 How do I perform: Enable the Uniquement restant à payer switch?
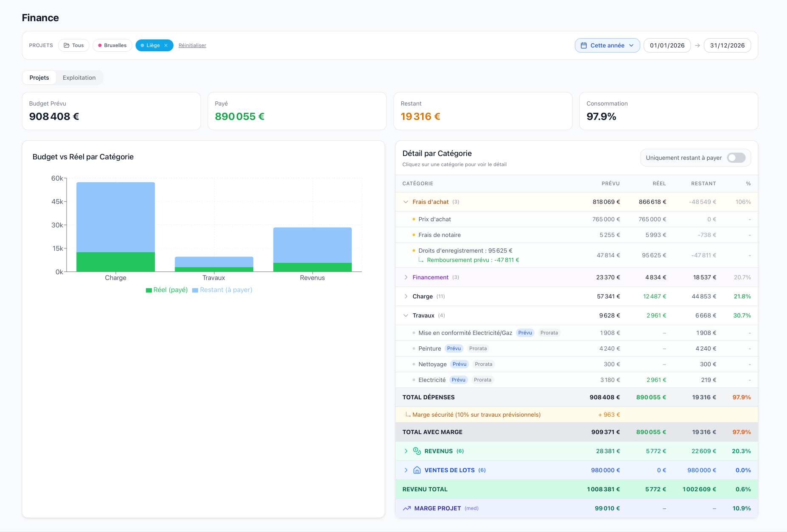click(x=736, y=158)
